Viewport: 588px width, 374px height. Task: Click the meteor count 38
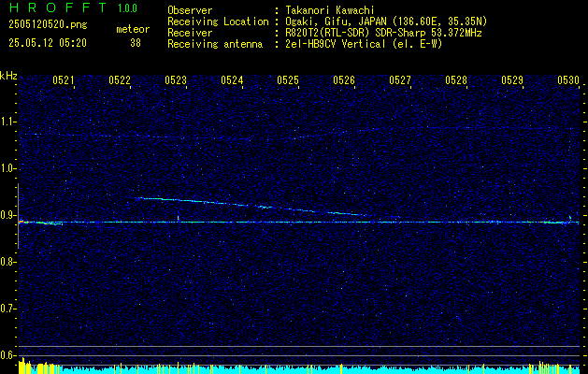(x=136, y=43)
